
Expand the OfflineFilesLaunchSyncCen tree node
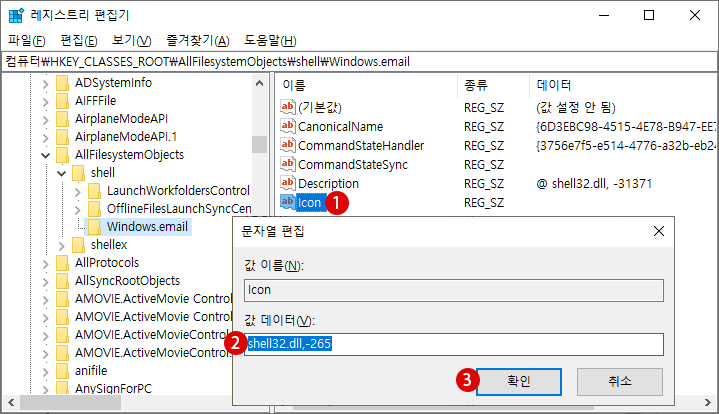(x=77, y=210)
